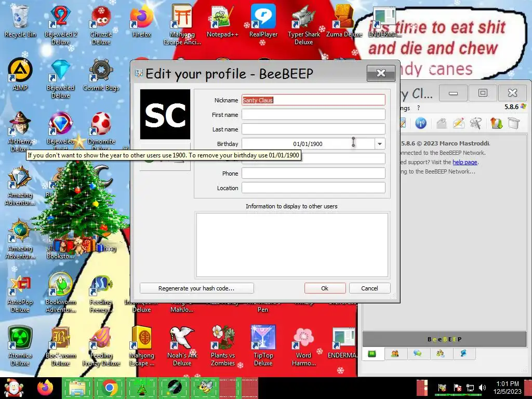Select the Feeding Frenzy Deluxe desktop icon
532x399 pixels.
click(x=101, y=346)
